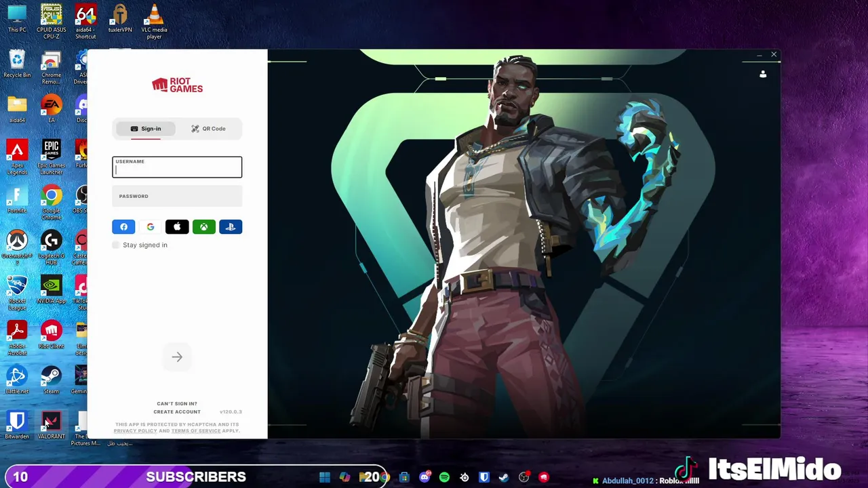The image size is (868, 488).
Task: Select VLC media player desktop icon
Action: tap(154, 22)
